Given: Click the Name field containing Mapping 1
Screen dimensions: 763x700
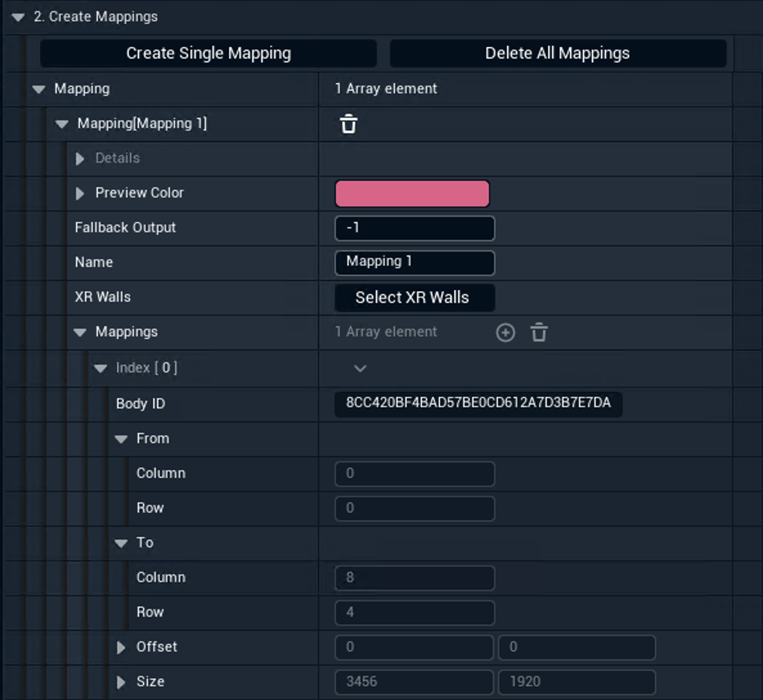Looking at the screenshot, I should pos(414,262).
